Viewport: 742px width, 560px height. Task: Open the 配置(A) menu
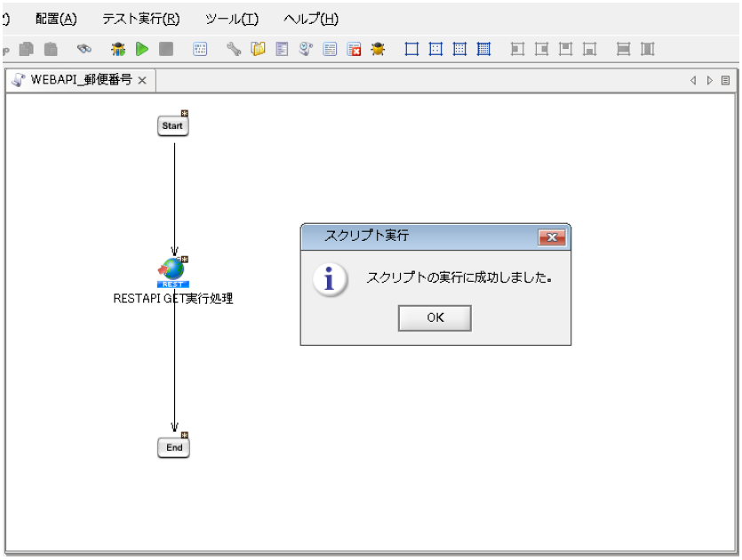coord(56,19)
